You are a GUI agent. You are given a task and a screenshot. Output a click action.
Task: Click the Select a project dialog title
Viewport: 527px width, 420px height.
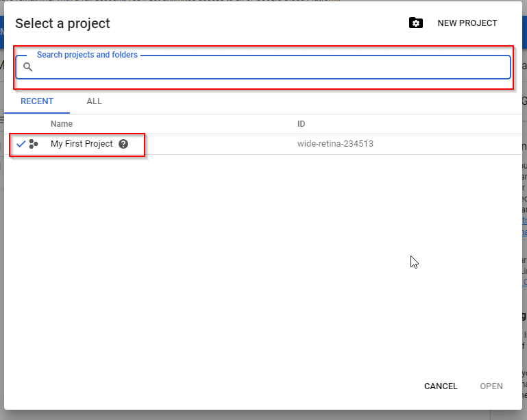coord(62,23)
